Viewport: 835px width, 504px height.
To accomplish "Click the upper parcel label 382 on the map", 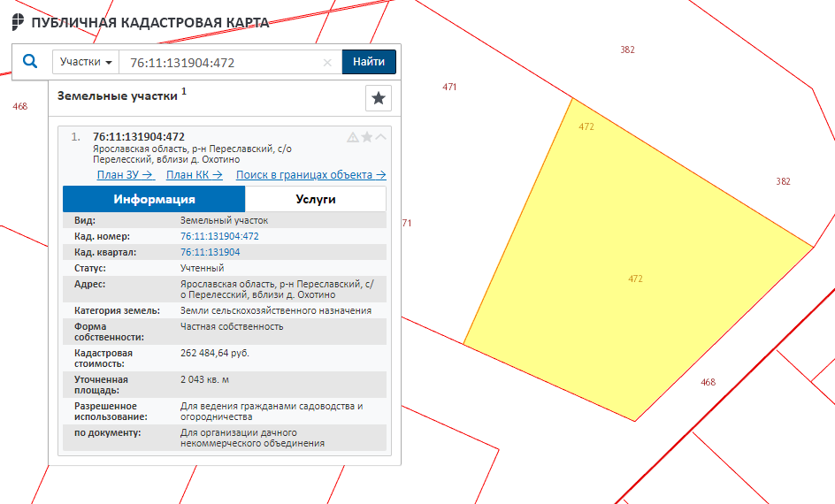I will [x=627, y=50].
